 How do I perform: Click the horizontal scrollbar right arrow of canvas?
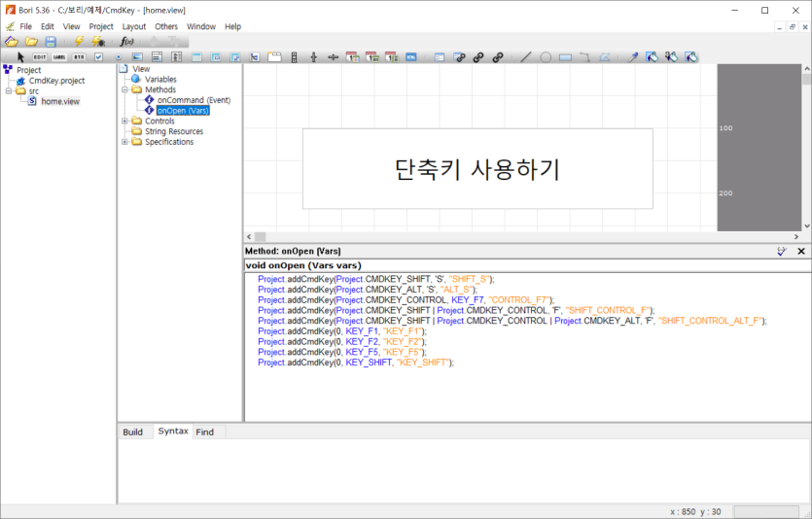[796, 236]
